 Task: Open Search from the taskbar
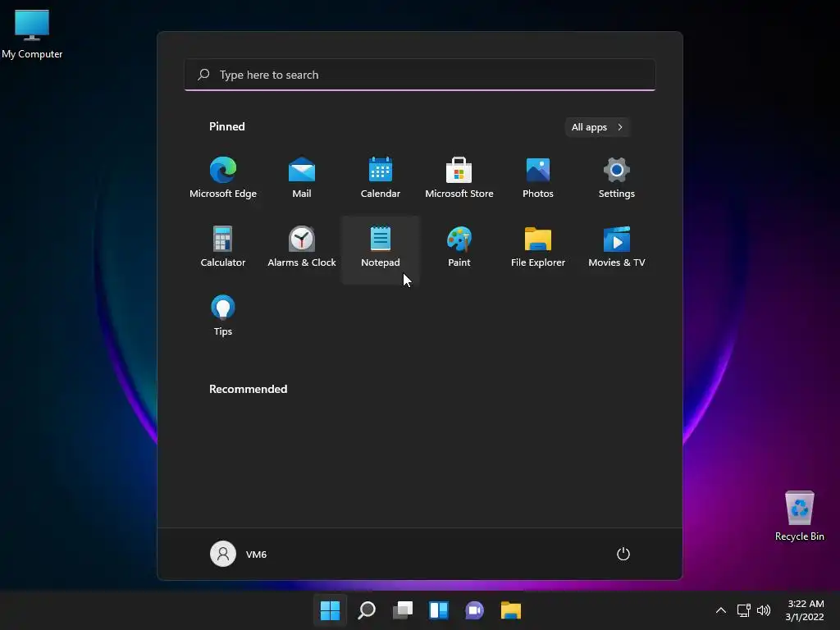pyautogui.click(x=367, y=610)
